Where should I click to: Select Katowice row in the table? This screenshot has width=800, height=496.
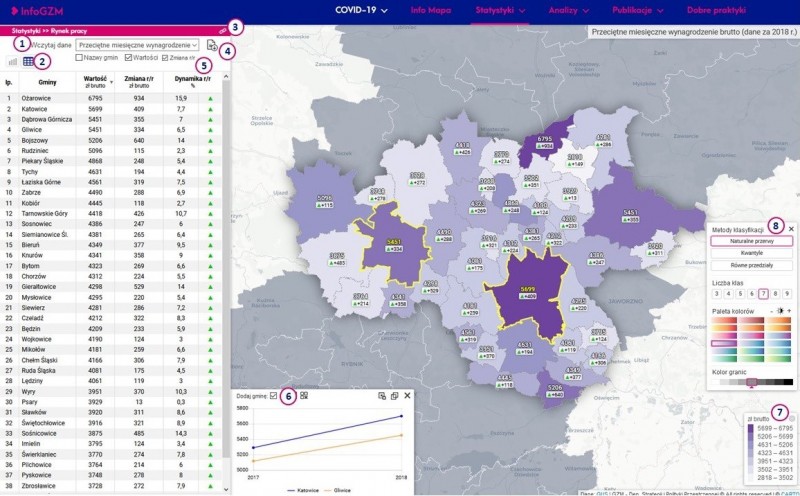tap(111, 109)
